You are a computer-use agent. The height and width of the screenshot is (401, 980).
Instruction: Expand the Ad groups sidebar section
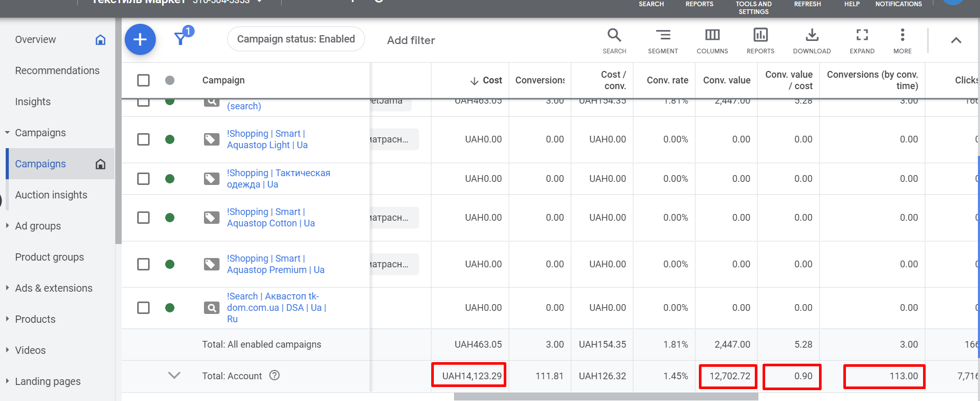(x=7, y=226)
